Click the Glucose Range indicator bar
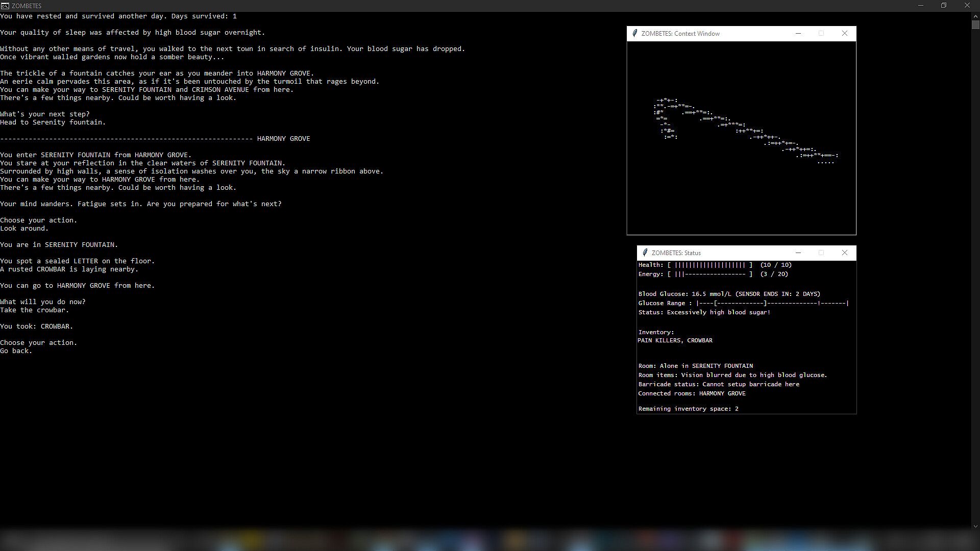This screenshot has height=551, width=980. tap(772, 304)
